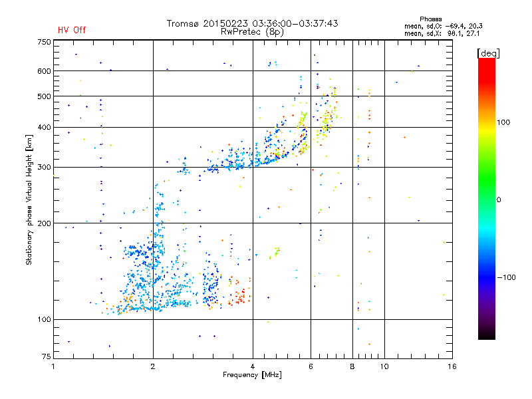Click the '100' y-axis tick label
This screenshot has height=399, width=532.
(x=44, y=319)
